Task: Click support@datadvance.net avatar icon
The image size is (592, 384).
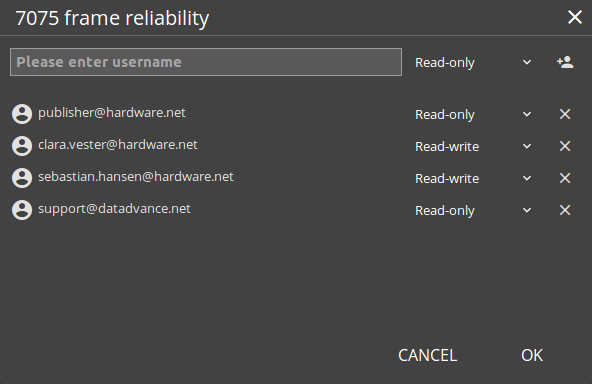Action: tap(22, 210)
